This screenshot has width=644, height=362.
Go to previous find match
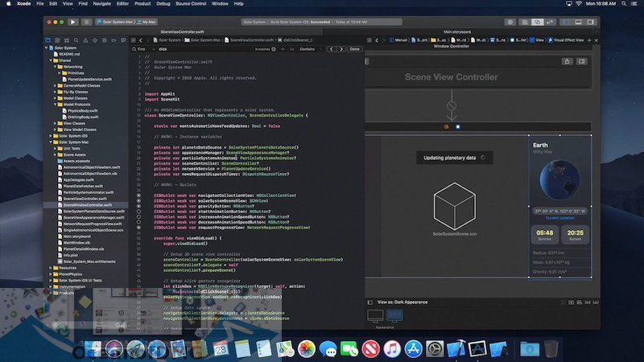pyautogui.click(x=332, y=49)
